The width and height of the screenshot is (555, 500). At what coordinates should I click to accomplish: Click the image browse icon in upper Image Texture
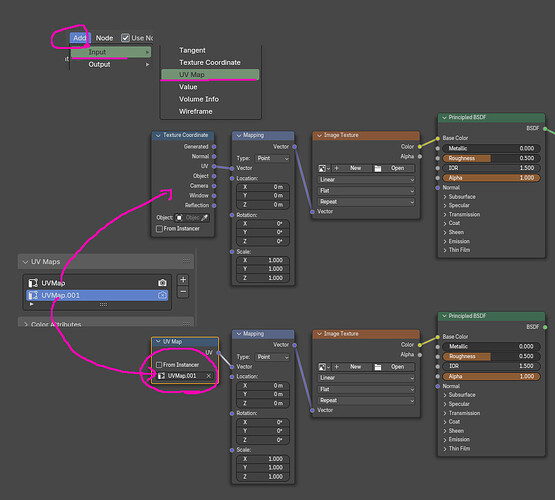point(324,168)
